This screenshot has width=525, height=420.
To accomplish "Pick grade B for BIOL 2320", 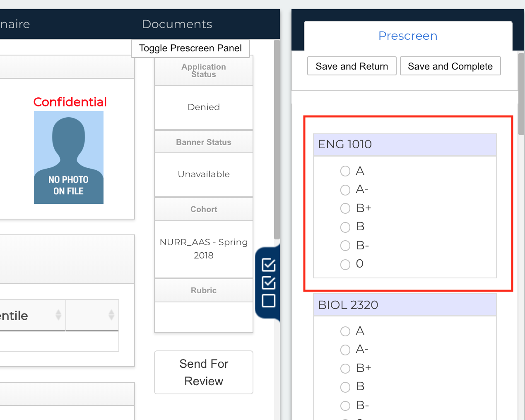I will 345,387.
